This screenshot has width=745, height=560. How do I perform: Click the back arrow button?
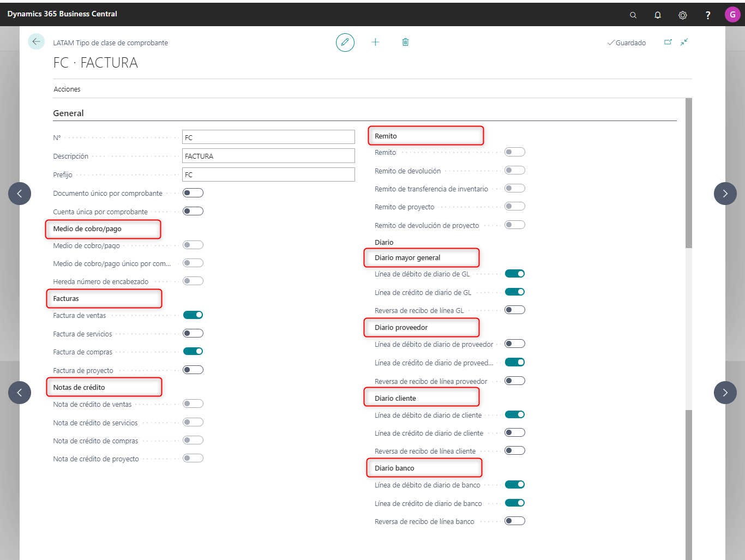tap(36, 41)
